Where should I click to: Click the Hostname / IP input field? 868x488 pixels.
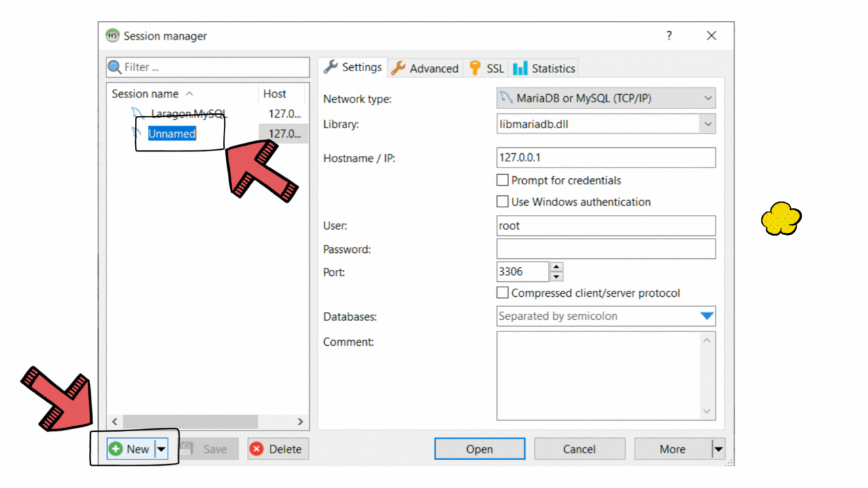[606, 157]
